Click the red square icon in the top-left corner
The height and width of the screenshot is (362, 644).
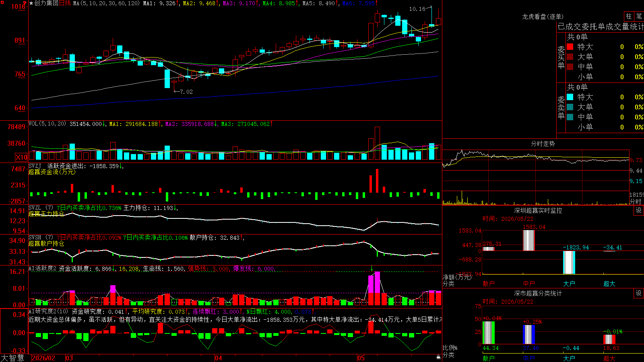[2, 2]
